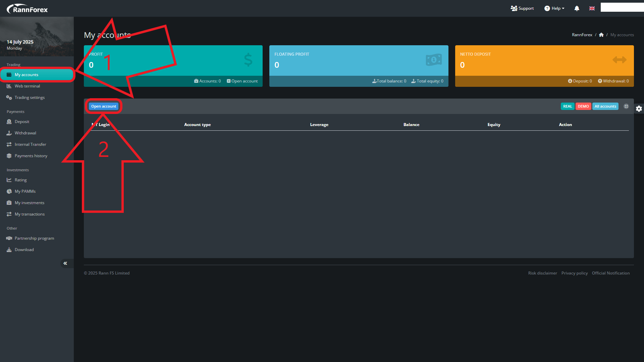The height and width of the screenshot is (362, 644).
Task: Click the Partnership handshake icon
Action: pyautogui.click(x=9, y=238)
